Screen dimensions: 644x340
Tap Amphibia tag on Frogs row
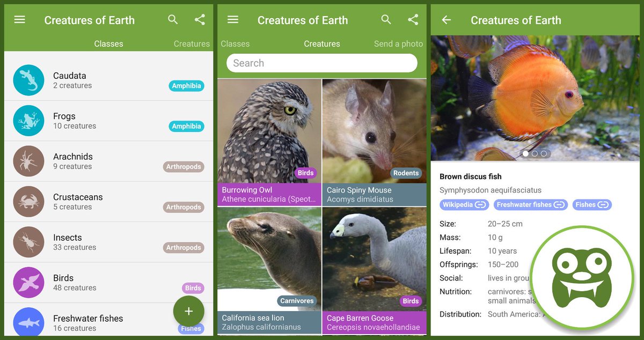tap(187, 126)
